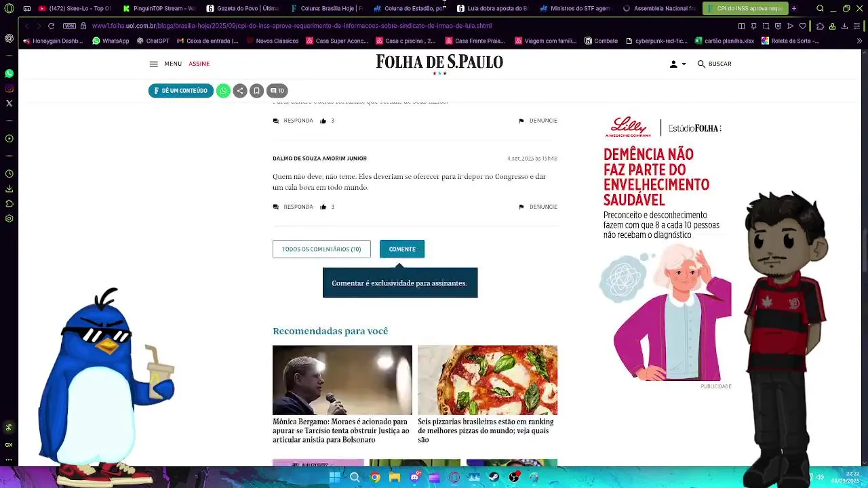Like the upper comment thumbs-up
868x488 pixels.
[x=323, y=121]
